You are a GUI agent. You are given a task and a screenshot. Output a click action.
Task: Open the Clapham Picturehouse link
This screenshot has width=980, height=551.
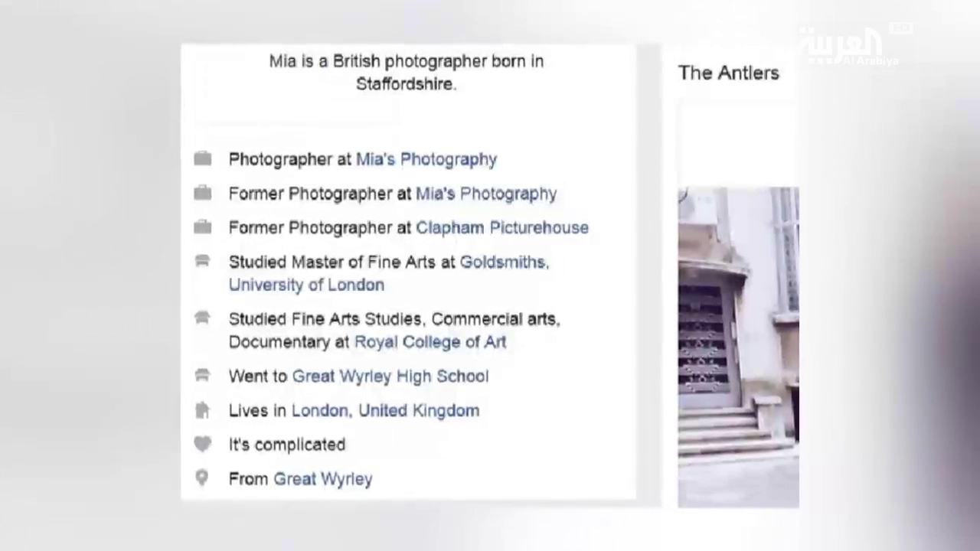tap(502, 227)
